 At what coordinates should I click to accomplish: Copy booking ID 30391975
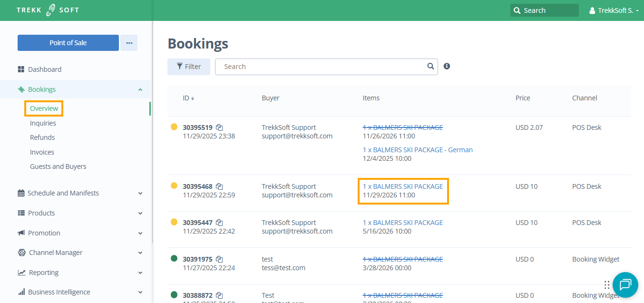pos(219,259)
